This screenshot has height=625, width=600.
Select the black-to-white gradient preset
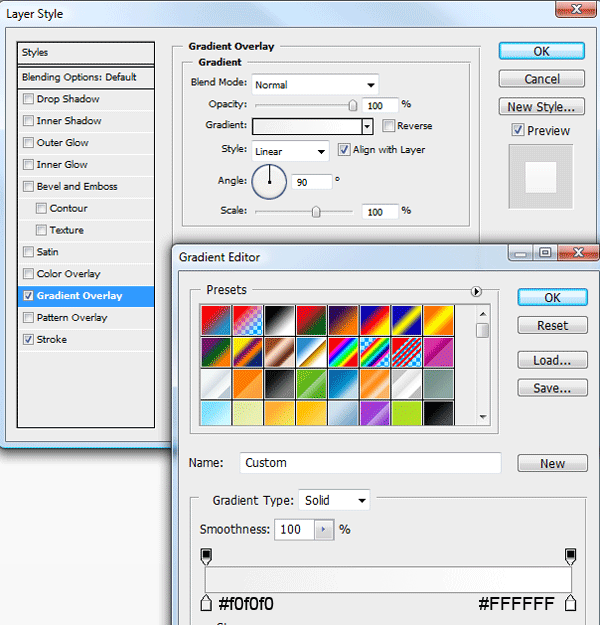[279, 320]
